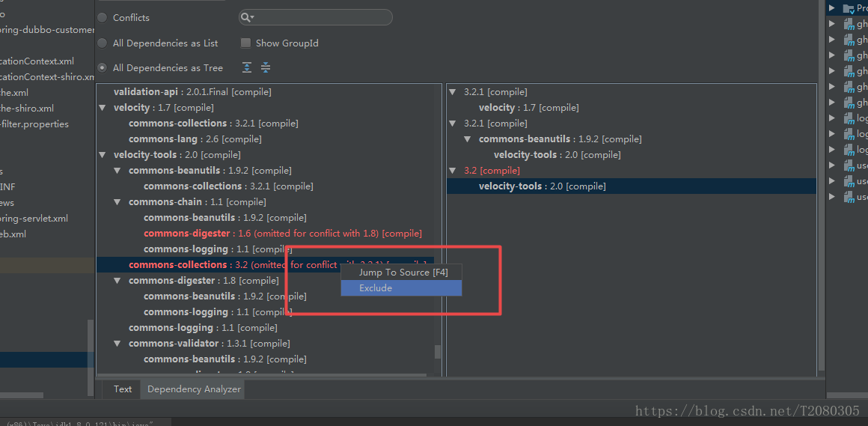Collapse velocity : 1.7 node in left tree

(x=103, y=108)
